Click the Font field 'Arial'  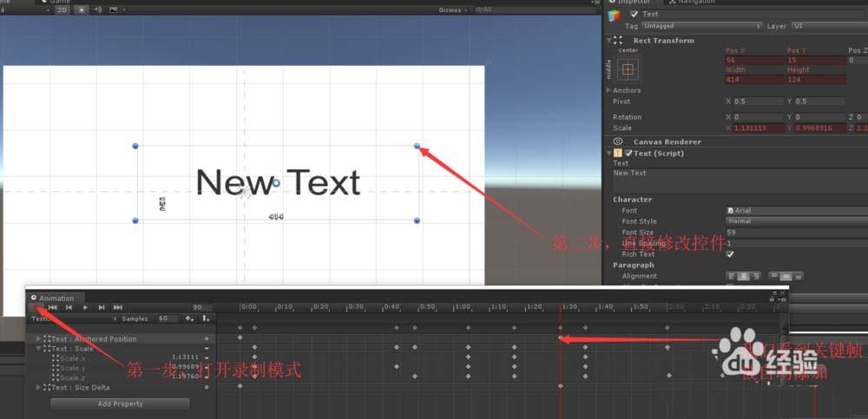tap(797, 210)
